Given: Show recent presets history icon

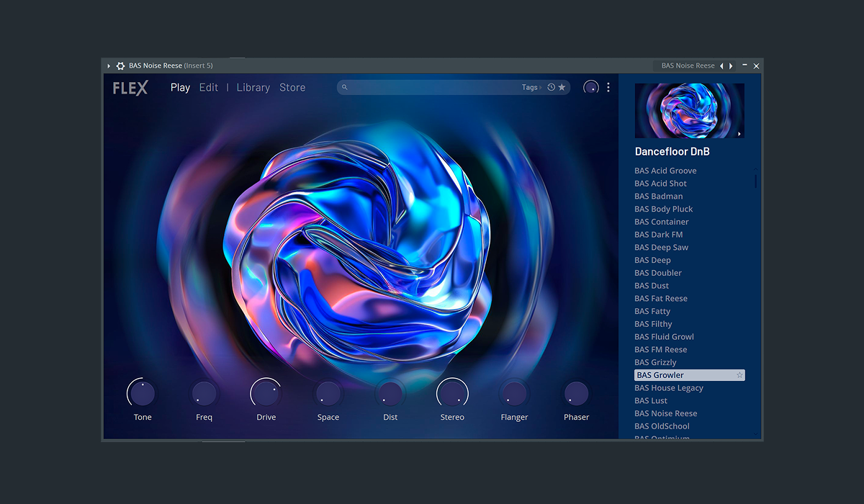Looking at the screenshot, I should point(551,87).
